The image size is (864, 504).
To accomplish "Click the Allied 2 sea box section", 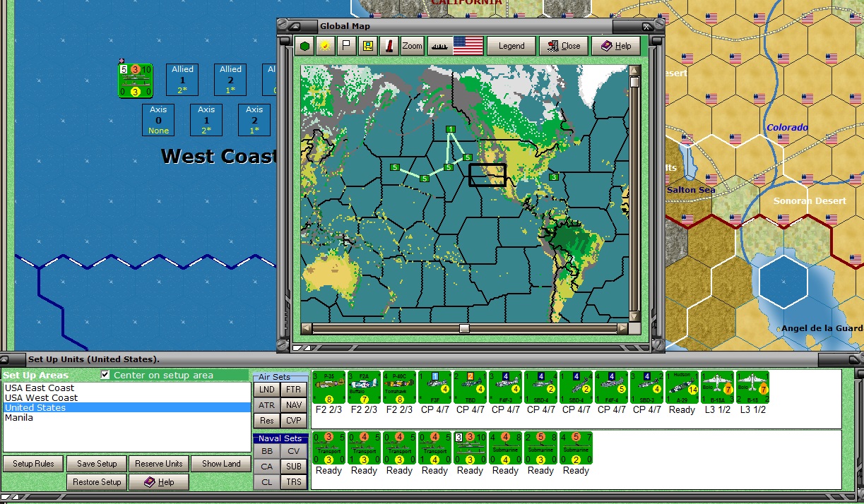I will click(x=230, y=80).
